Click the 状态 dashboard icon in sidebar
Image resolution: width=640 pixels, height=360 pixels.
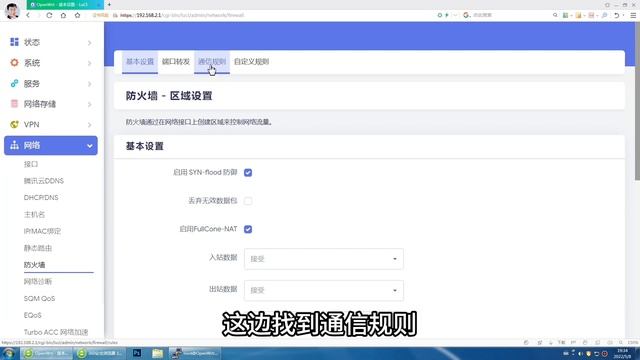[14, 42]
